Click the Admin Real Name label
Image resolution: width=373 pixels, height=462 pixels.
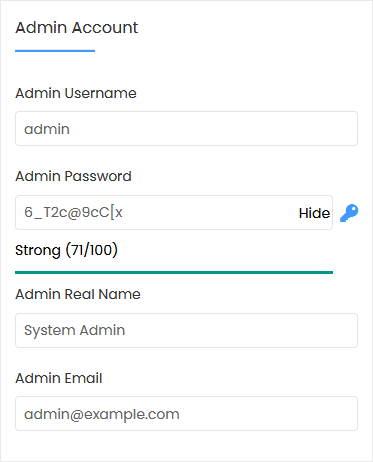78,294
